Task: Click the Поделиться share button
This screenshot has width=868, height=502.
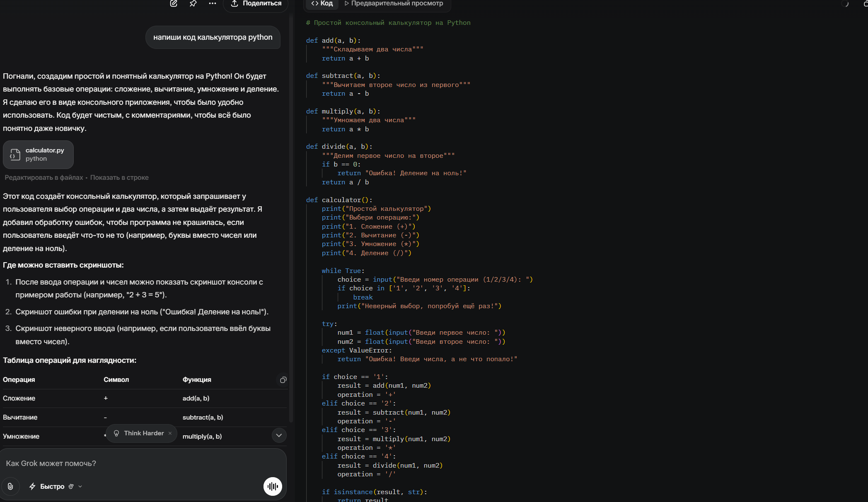Action: click(x=256, y=4)
